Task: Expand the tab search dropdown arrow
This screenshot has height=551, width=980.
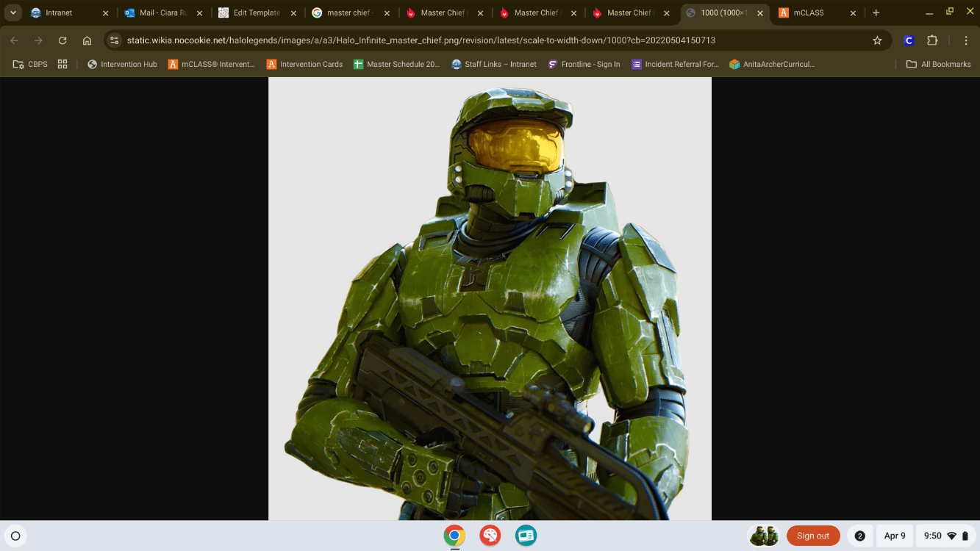Action: pyautogui.click(x=13, y=12)
